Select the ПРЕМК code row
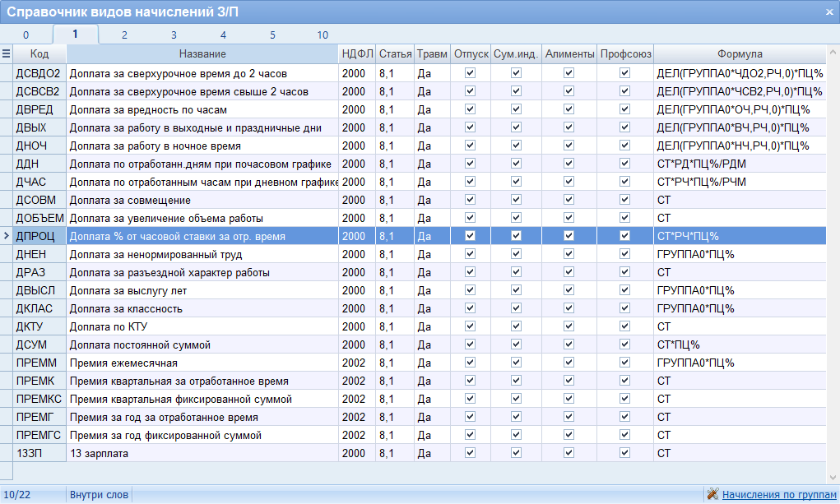Image resolution: width=840 pixels, height=504 pixels. point(39,381)
